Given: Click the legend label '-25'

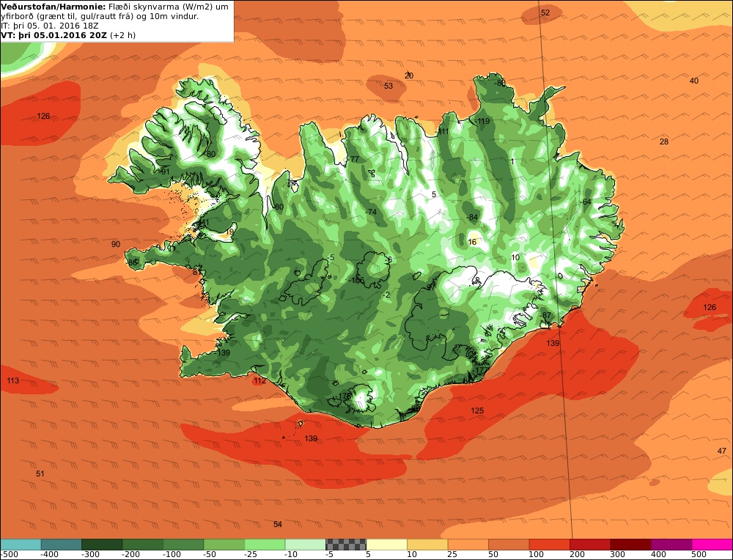Looking at the screenshot, I should point(251,555).
